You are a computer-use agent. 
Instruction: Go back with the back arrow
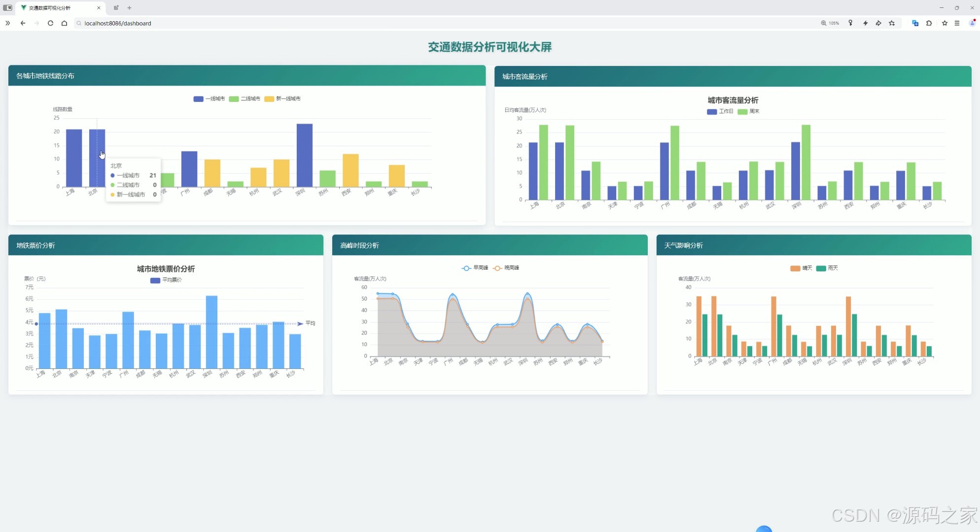coord(23,23)
